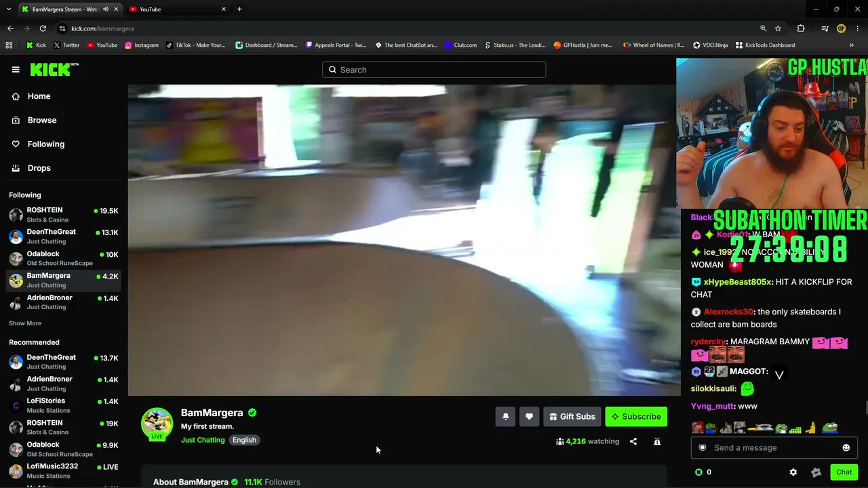Toggle stream notifications bell for BamMargera
This screenshot has height=488, width=868.
click(x=505, y=417)
